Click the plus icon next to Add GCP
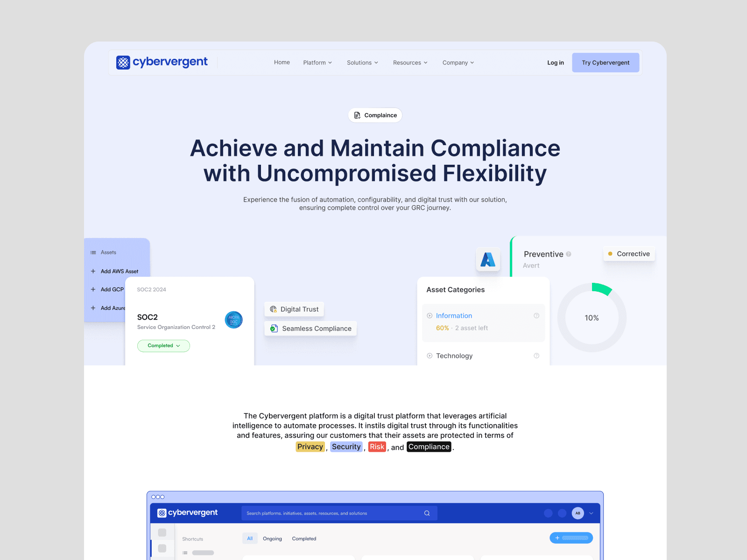The image size is (747, 560). pyautogui.click(x=93, y=289)
